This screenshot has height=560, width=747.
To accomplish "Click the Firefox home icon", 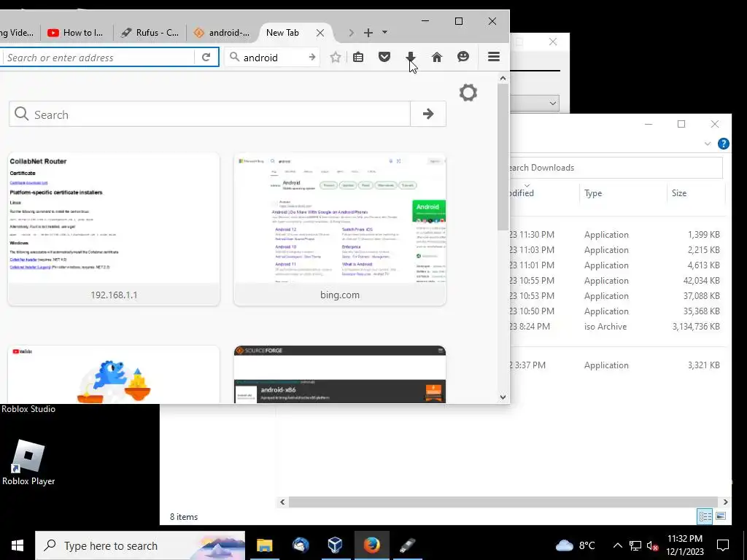I will point(436,57).
